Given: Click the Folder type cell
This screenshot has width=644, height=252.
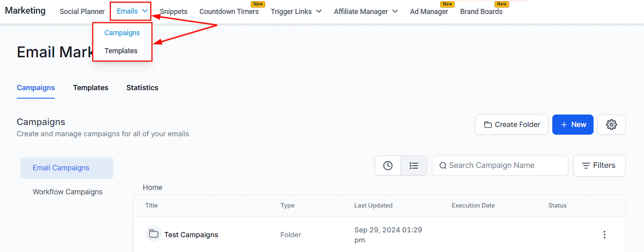Looking at the screenshot, I should pos(291,235).
